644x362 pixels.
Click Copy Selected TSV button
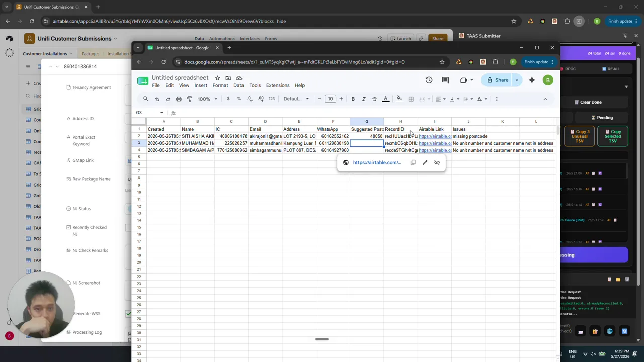click(x=613, y=136)
